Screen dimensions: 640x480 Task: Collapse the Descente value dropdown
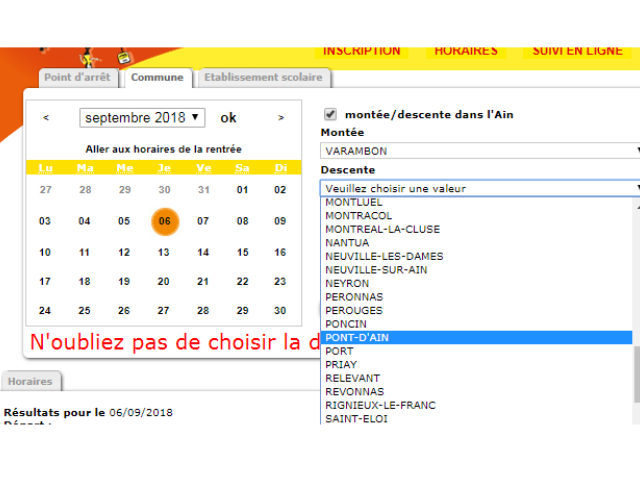click(x=480, y=188)
